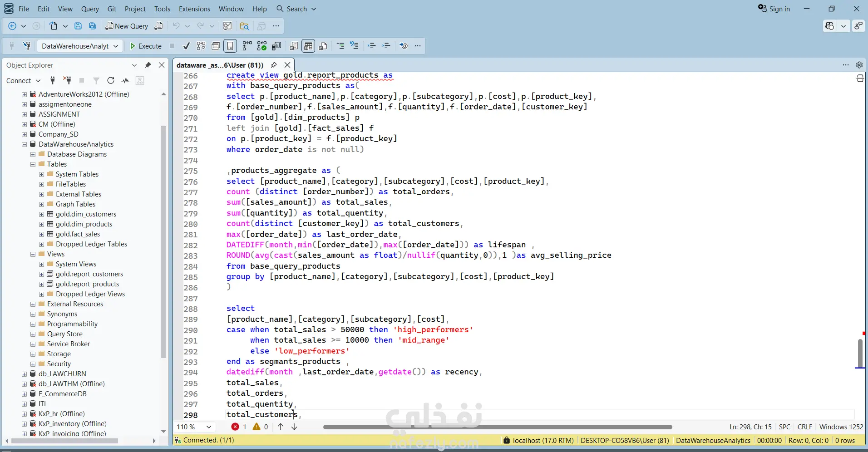
Task: Click Decrease Indent icon
Action: tap(372, 46)
